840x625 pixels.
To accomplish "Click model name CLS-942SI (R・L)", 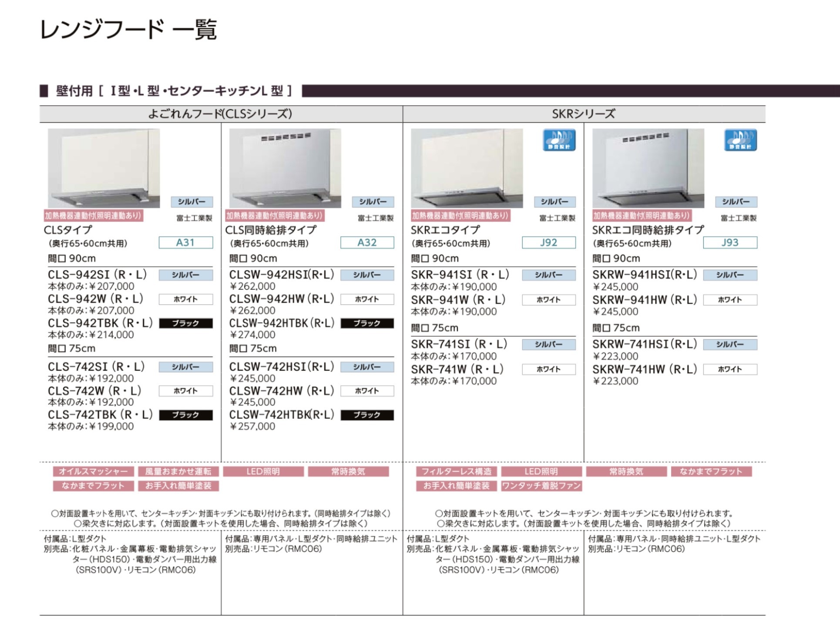I will 97,275.
